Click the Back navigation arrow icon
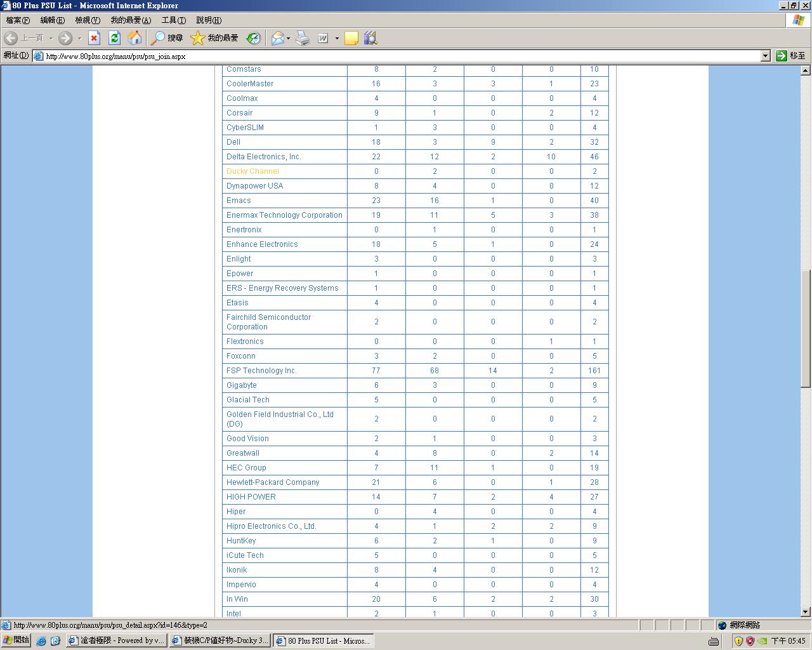 (11, 38)
